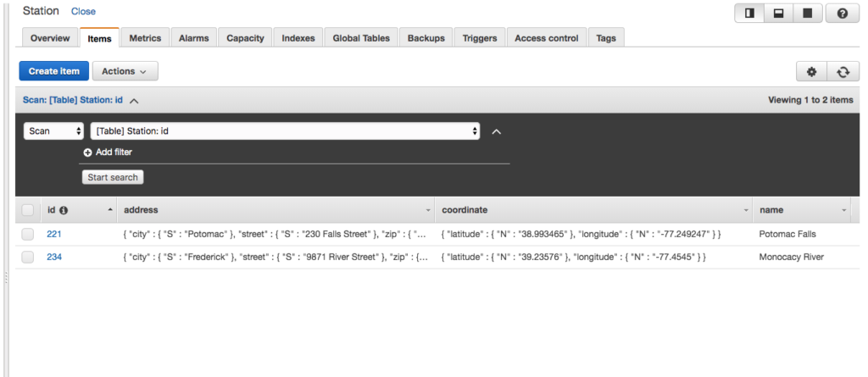The height and width of the screenshot is (377, 868).
Task: Click the plus icon beside Add filter
Action: [x=87, y=152]
